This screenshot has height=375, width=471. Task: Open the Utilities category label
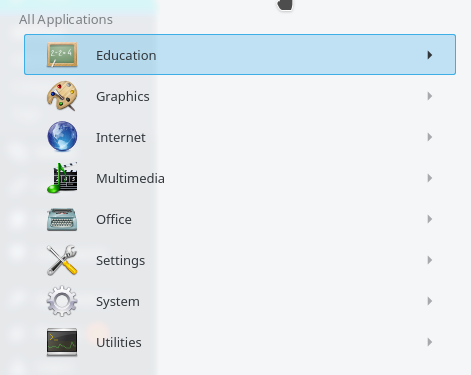[119, 342]
